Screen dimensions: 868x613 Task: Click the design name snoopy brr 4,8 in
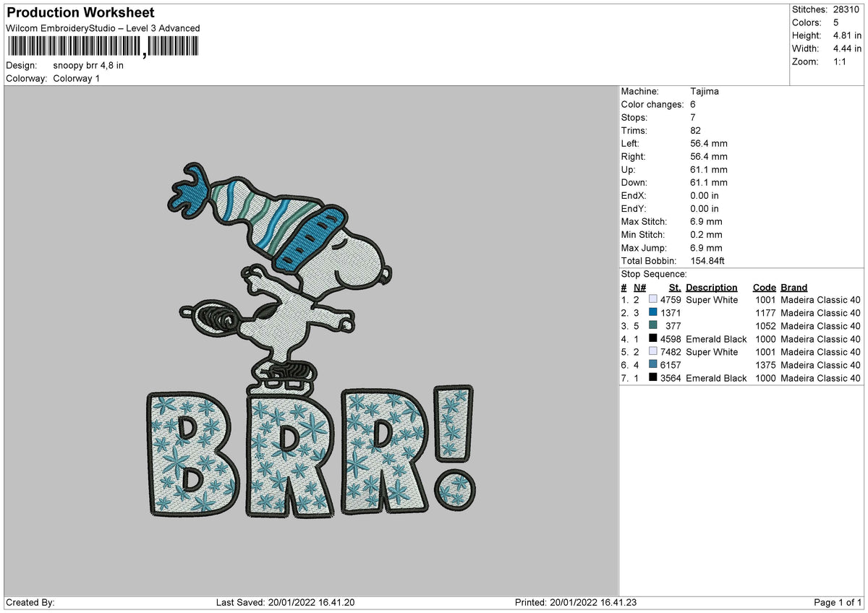[90, 64]
